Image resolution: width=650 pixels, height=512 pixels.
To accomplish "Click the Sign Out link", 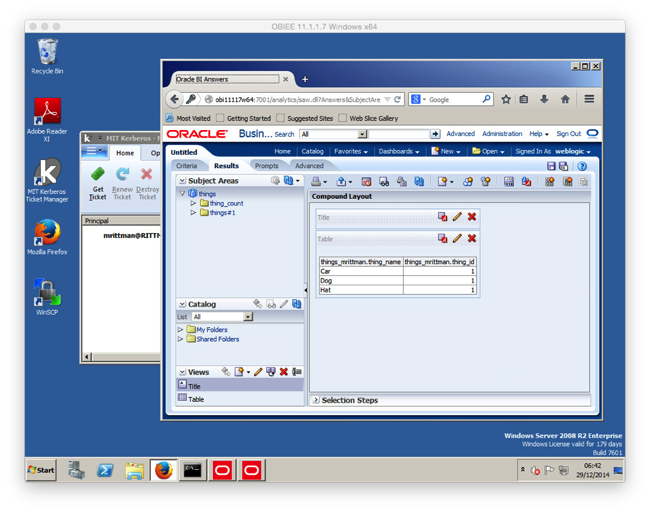I will (568, 133).
